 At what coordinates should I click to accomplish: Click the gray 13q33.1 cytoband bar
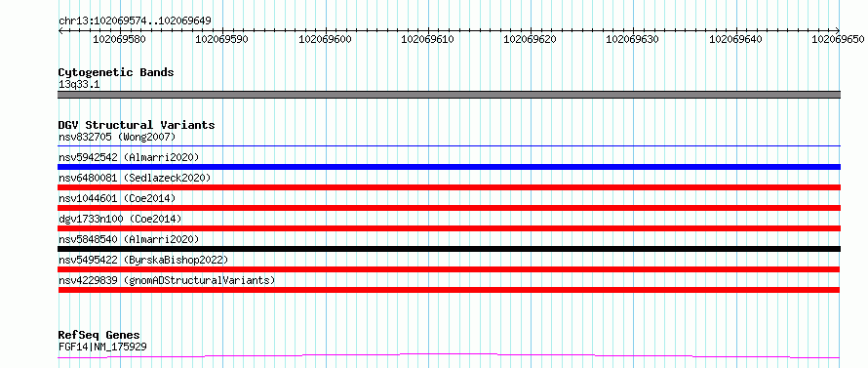(x=450, y=95)
